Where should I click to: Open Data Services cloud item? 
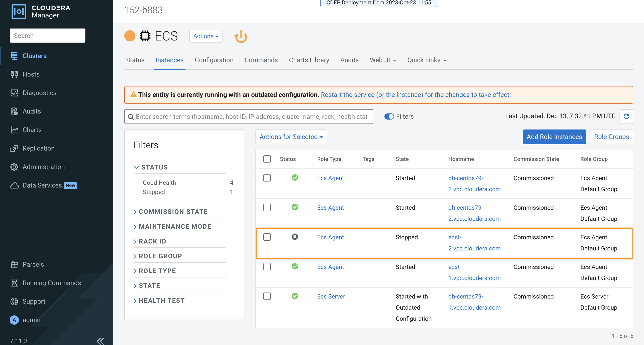42,185
